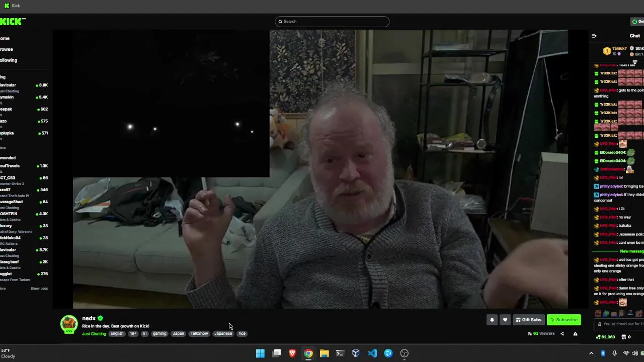The image size is (644, 362).
Task: Open Brave browser from the taskbar
Action: [x=292, y=353]
